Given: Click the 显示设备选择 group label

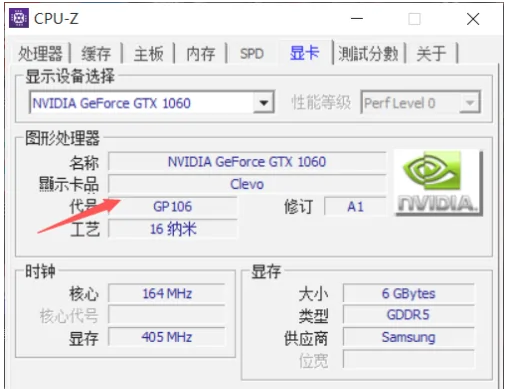Looking at the screenshot, I should (x=70, y=76).
